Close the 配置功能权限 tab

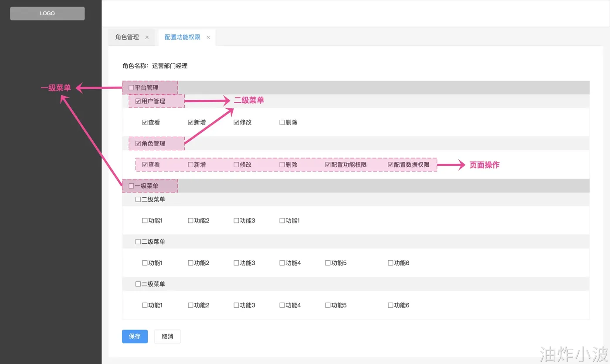pos(208,37)
